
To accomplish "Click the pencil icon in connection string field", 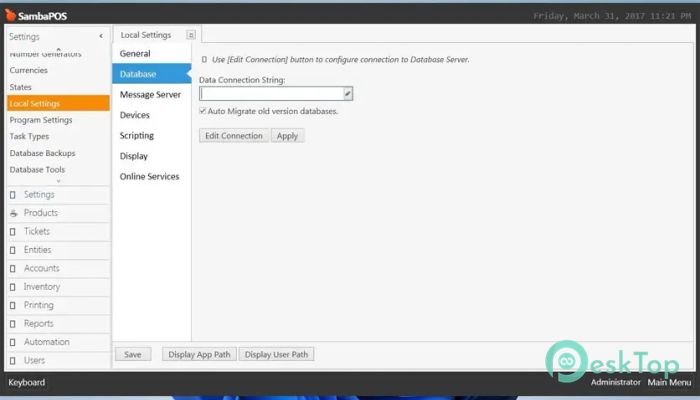I will 347,94.
